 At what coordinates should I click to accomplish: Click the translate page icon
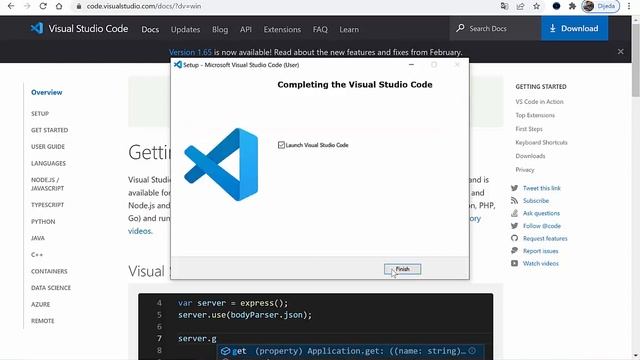click(x=504, y=6)
